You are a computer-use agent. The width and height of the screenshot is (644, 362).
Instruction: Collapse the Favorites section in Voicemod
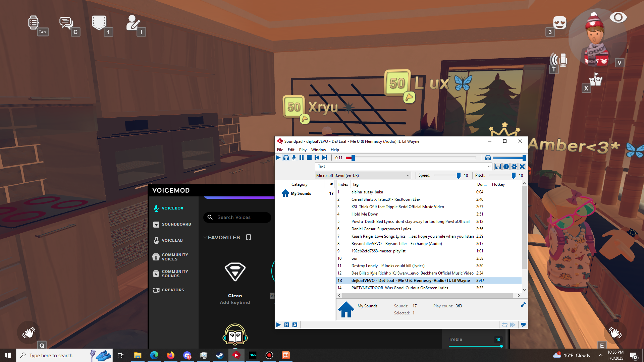click(205, 237)
